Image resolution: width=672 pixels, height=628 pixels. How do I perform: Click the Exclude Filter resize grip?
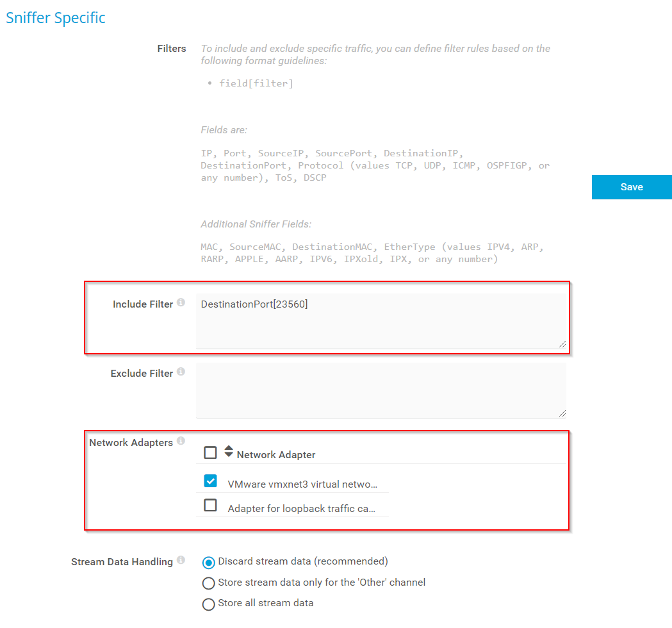[x=562, y=413]
